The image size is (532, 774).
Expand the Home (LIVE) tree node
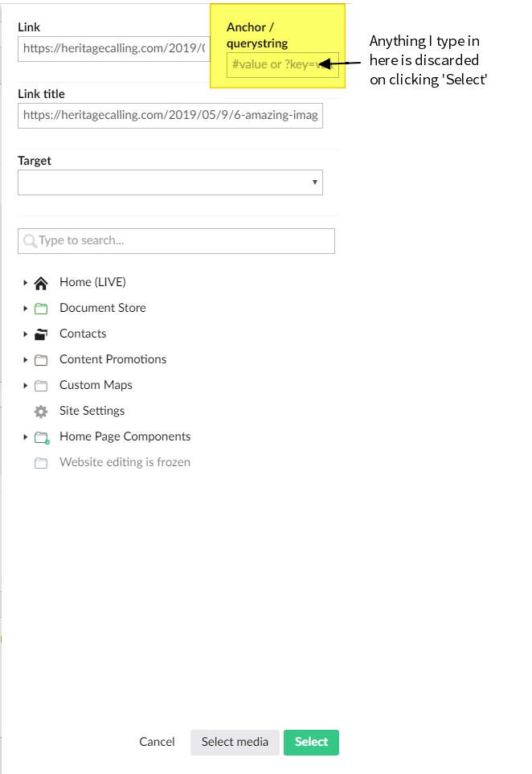click(x=25, y=282)
